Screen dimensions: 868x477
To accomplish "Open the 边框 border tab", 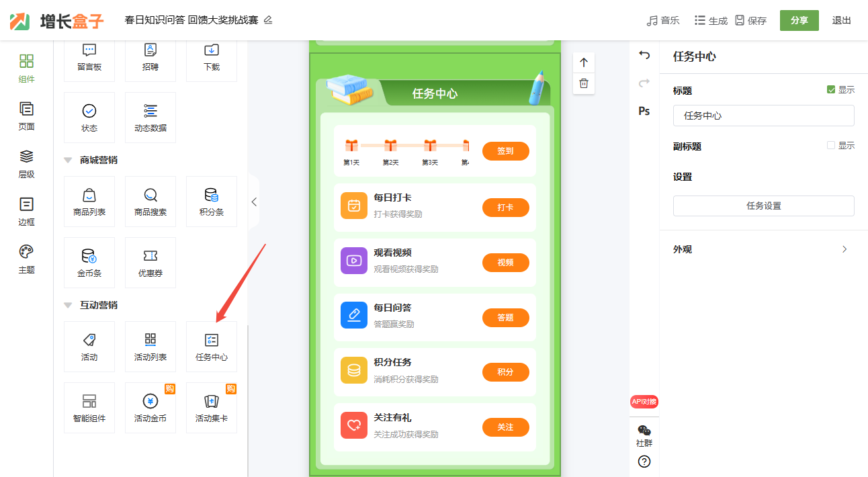I will pyautogui.click(x=26, y=212).
